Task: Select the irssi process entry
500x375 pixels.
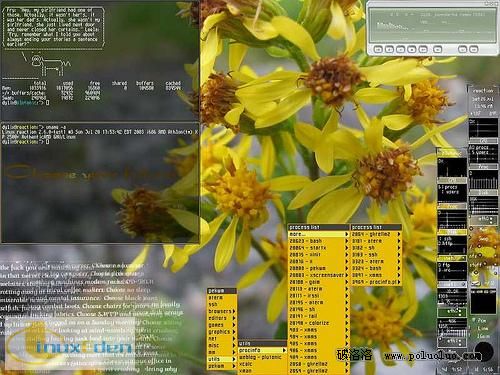Action: [x=318, y=296]
